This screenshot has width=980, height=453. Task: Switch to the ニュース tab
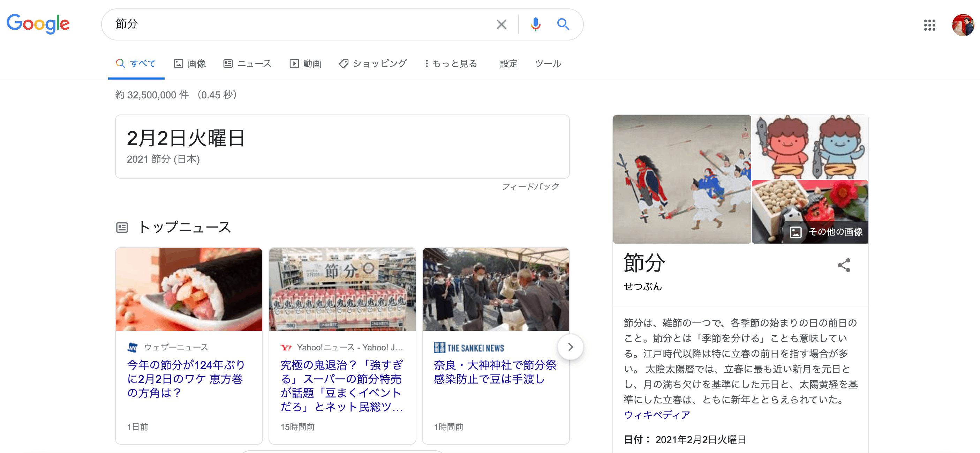(247, 64)
